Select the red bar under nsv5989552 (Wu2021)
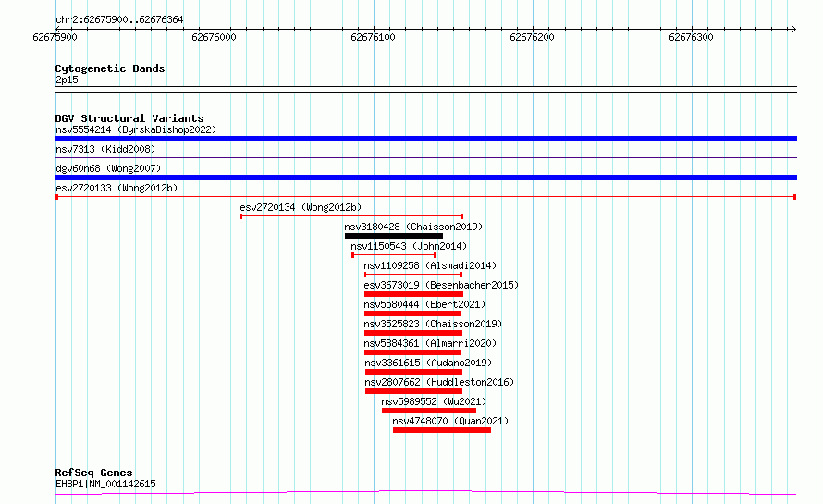The height and width of the screenshot is (504, 823). [x=428, y=411]
